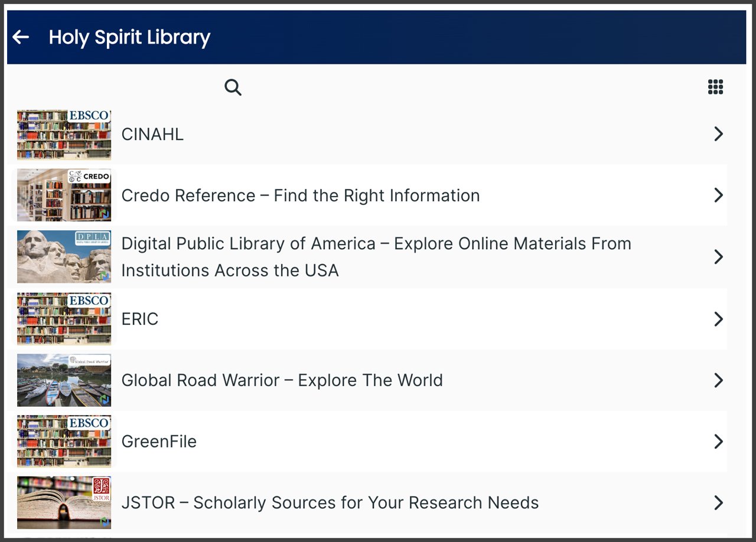Expand the JSTOR row chevron
The height and width of the screenshot is (542, 756).
point(718,503)
